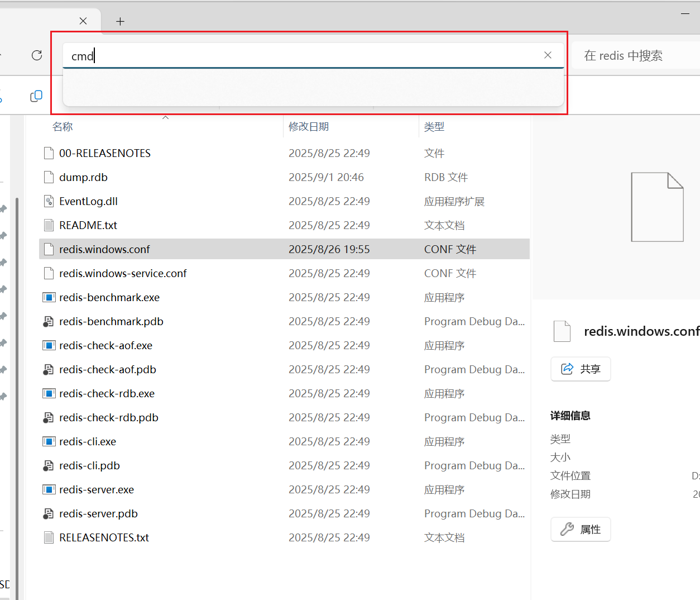Image resolution: width=700 pixels, height=600 pixels.
Task: Click date 2025/9/1 20:46 of dump.rdb
Action: pos(326,177)
